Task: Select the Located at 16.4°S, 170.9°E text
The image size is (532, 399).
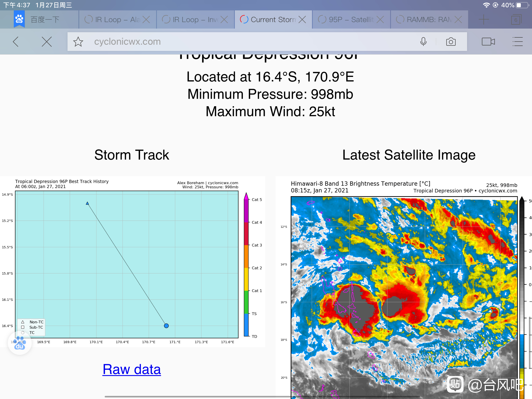Action: (270, 77)
